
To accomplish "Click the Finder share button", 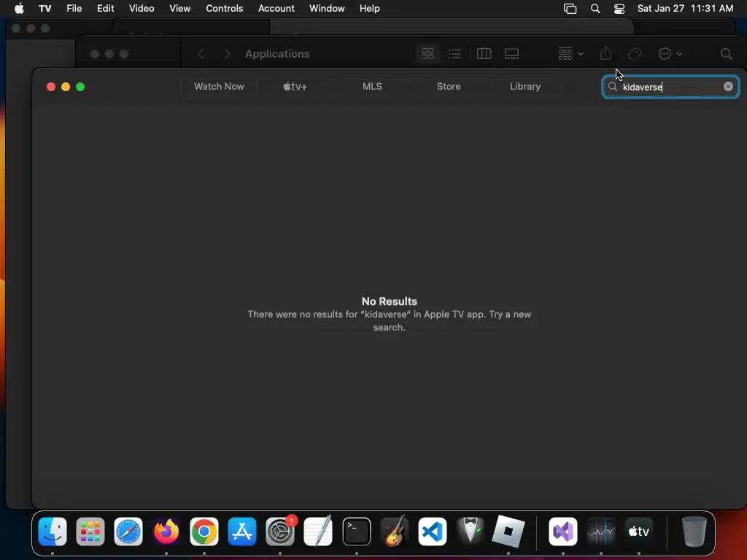I will [605, 53].
